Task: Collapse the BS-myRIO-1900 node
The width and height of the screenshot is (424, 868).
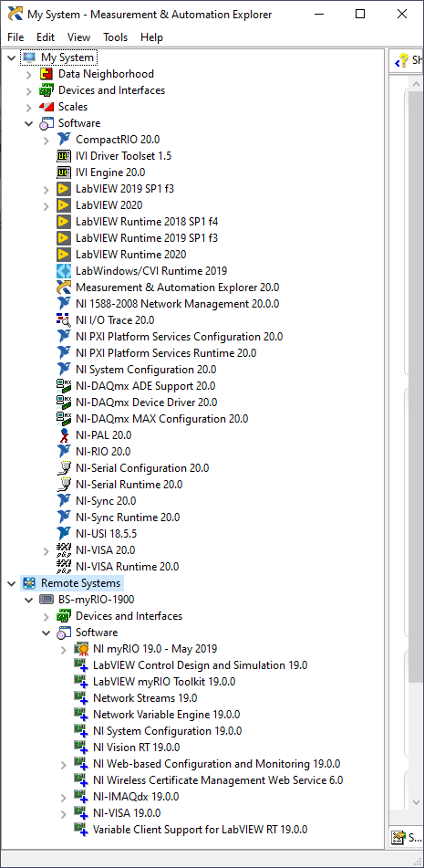Action: point(29,600)
